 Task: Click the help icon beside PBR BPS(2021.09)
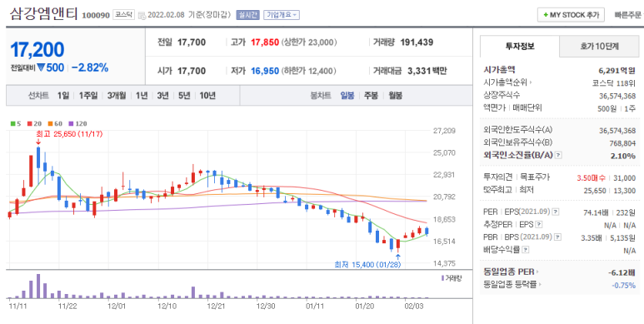pos(557,237)
